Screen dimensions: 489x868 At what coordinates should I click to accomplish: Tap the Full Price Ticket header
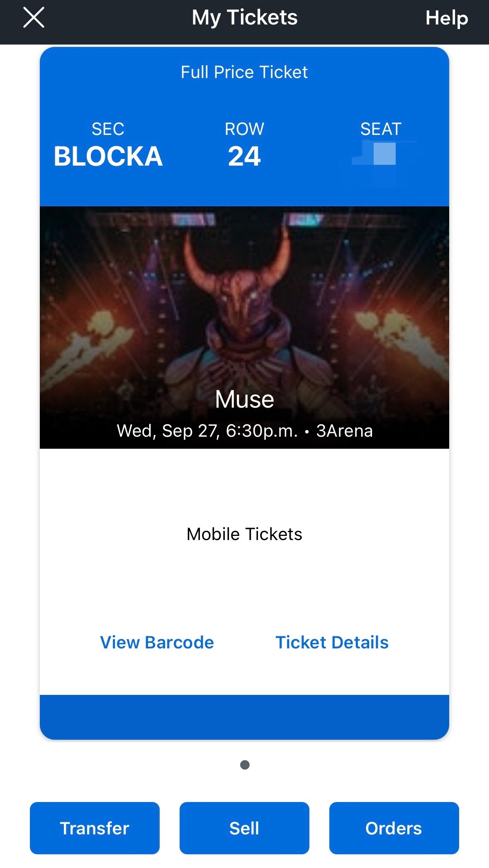244,72
